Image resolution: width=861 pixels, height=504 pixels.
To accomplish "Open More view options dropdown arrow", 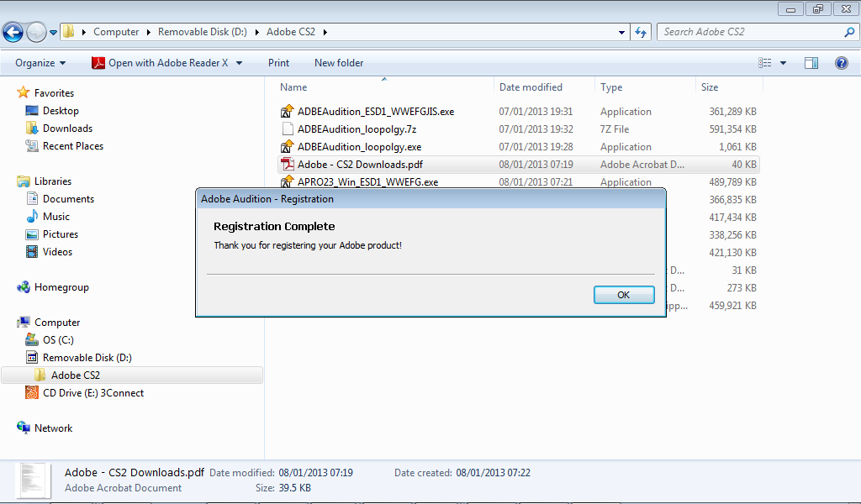I will (x=783, y=63).
